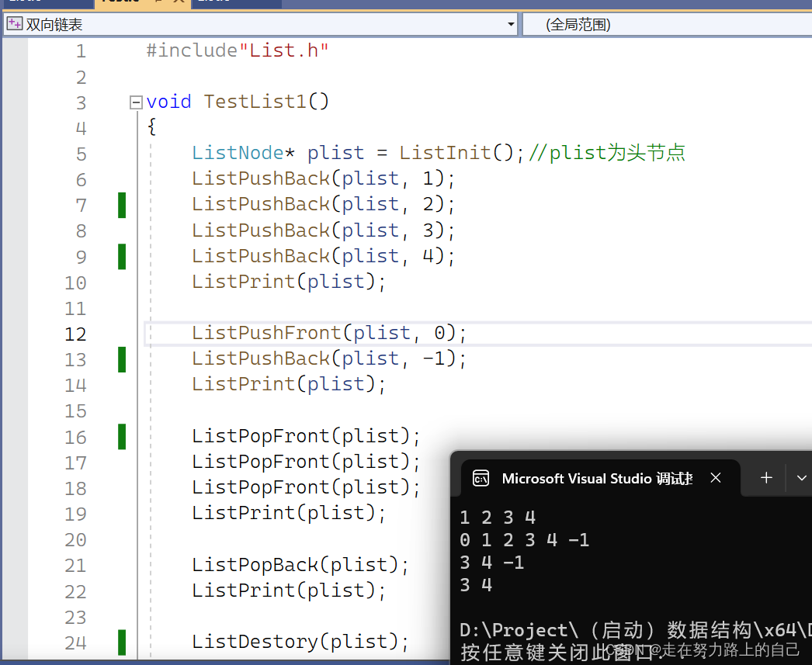Collapse the TestList1 function outline box

136,102
